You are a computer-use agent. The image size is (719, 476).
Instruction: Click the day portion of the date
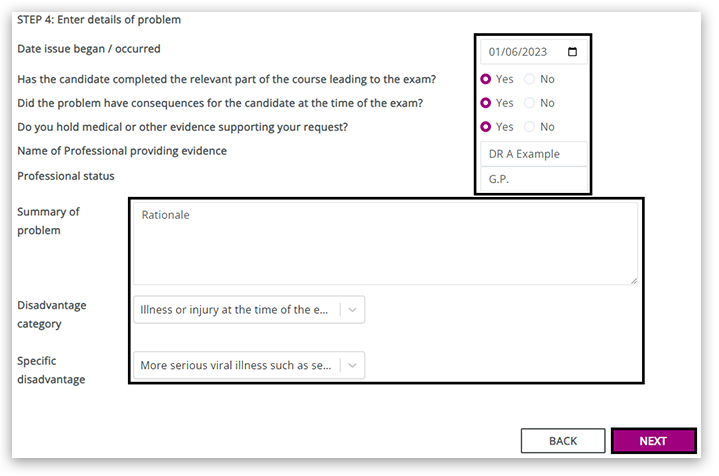[x=494, y=53]
